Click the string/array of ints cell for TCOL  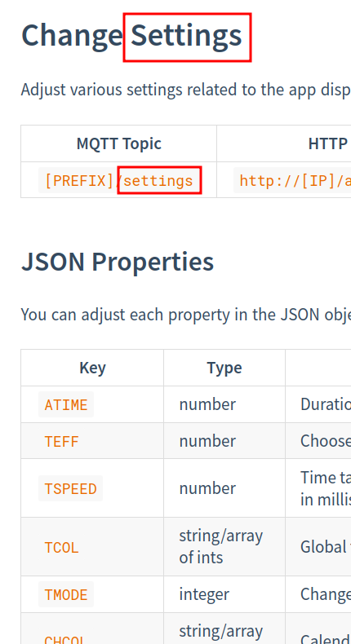[x=221, y=547]
